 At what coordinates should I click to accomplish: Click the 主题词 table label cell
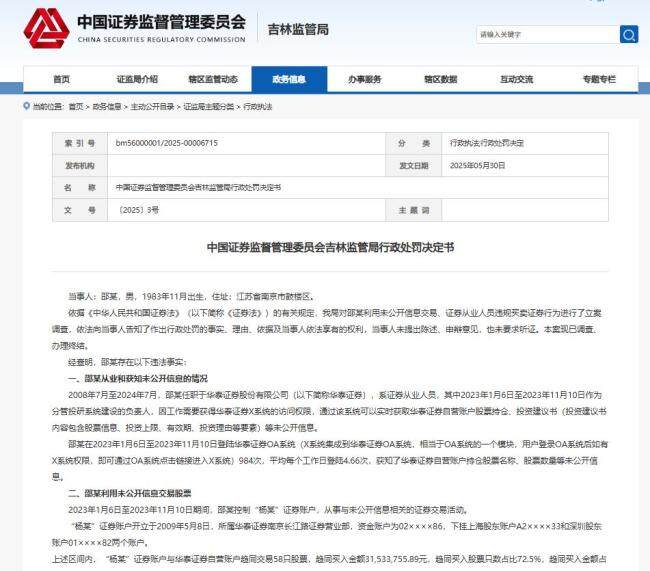tap(414, 210)
